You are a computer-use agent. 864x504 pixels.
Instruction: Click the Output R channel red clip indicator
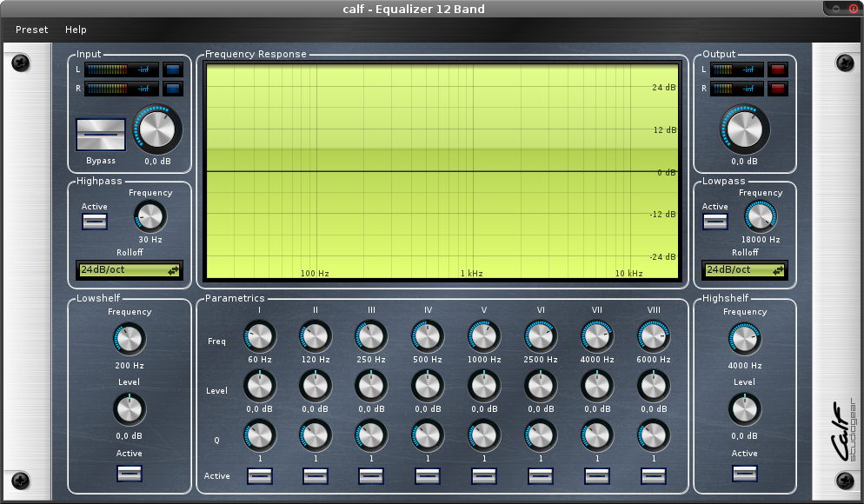(777, 89)
